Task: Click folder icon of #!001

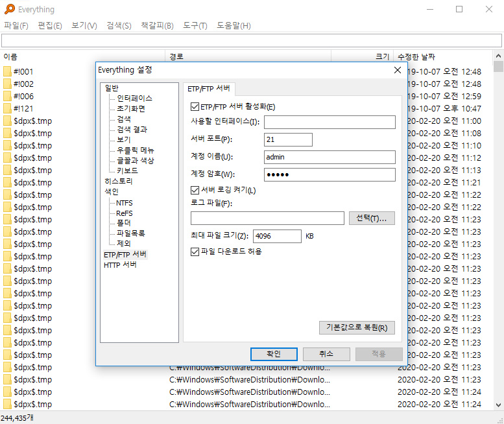Action: point(7,71)
